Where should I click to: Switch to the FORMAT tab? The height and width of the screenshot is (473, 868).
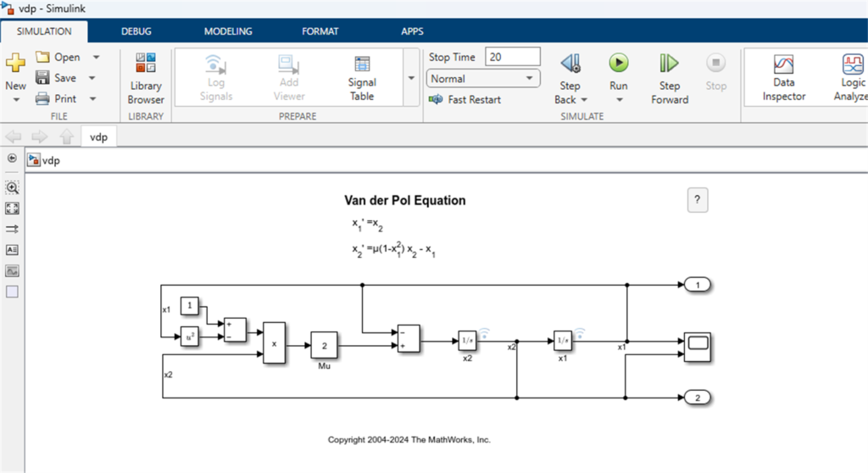coord(320,31)
